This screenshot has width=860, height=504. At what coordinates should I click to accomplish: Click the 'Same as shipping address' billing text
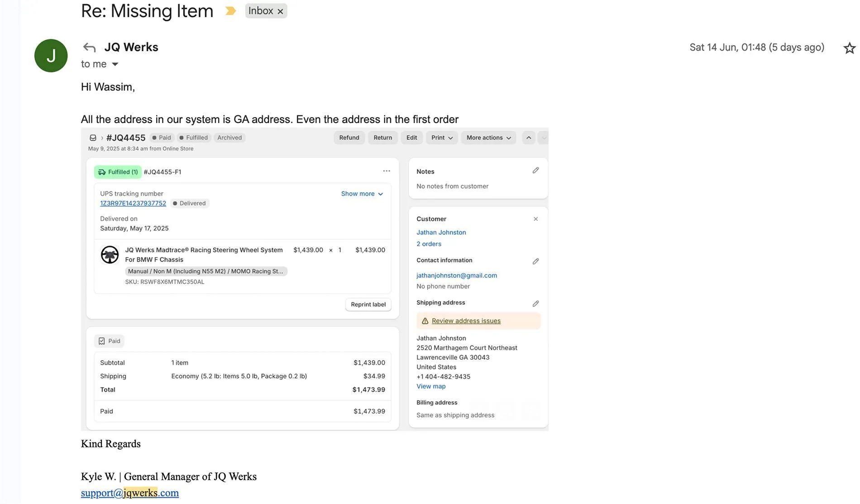coord(455,415)
